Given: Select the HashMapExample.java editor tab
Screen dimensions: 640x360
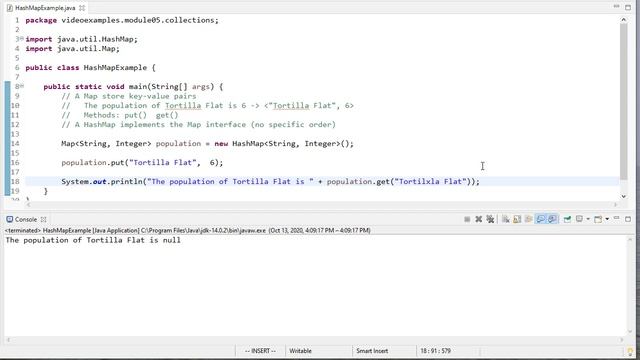Looking at the screenshot, I should click(x=45, y=8).
